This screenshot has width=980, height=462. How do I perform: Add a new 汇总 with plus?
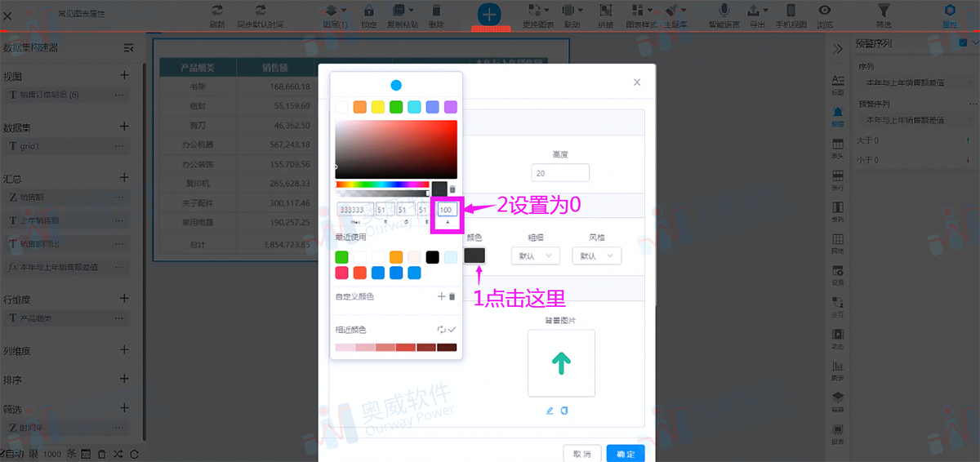coord(124,177)
